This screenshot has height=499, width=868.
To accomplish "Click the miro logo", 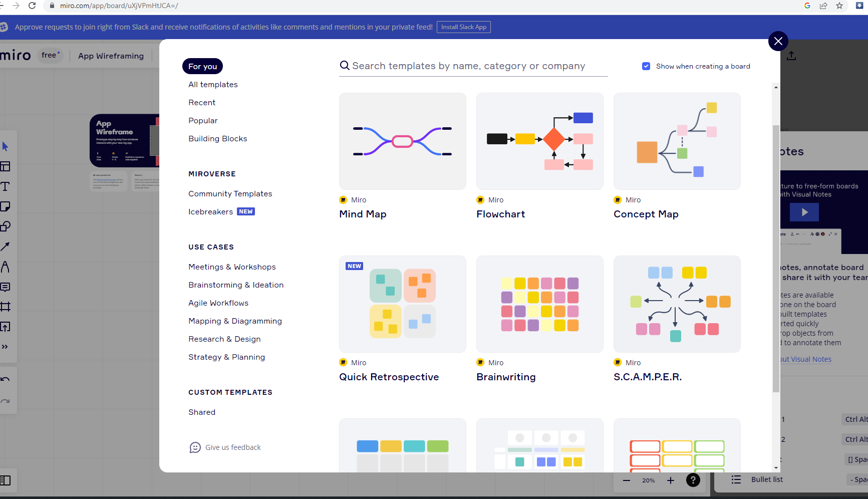I will tap(16, 55).
